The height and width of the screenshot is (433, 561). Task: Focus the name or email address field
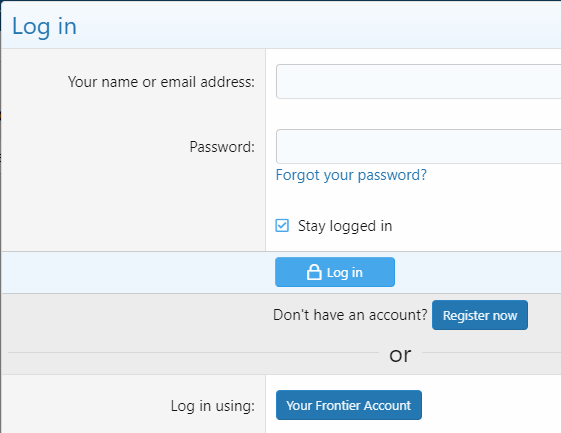(x=418, y=82)
